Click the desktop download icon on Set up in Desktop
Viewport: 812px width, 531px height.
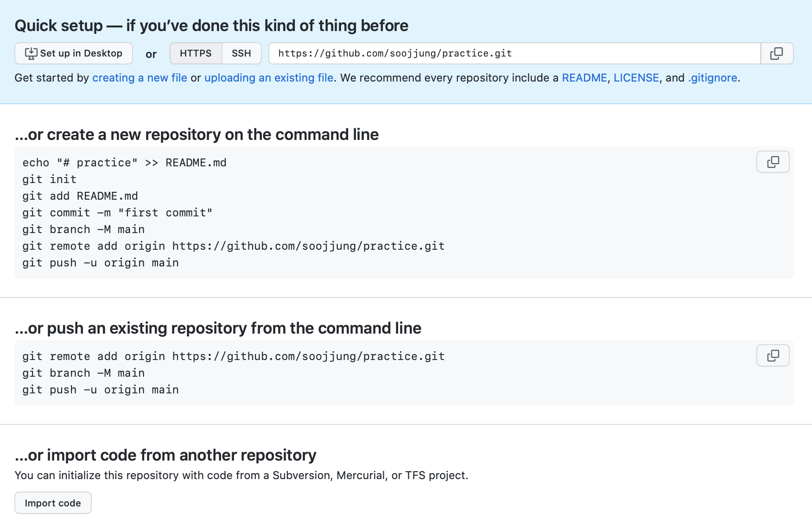(x=30, y=53)
